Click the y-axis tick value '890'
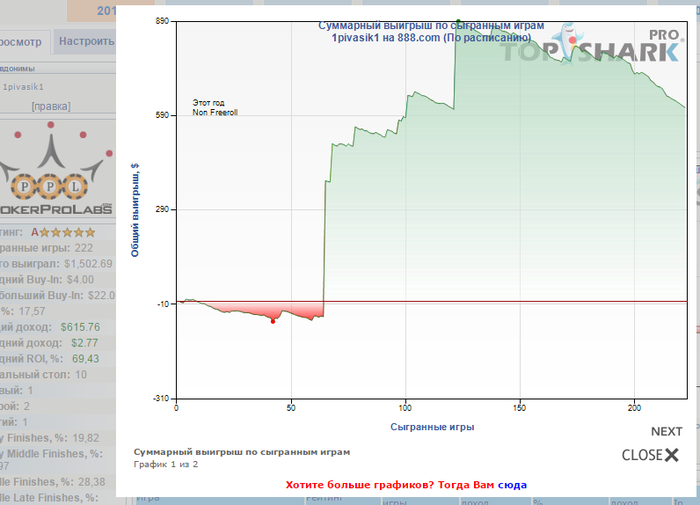The image size is (700, 505). click(x=162, y=21)
